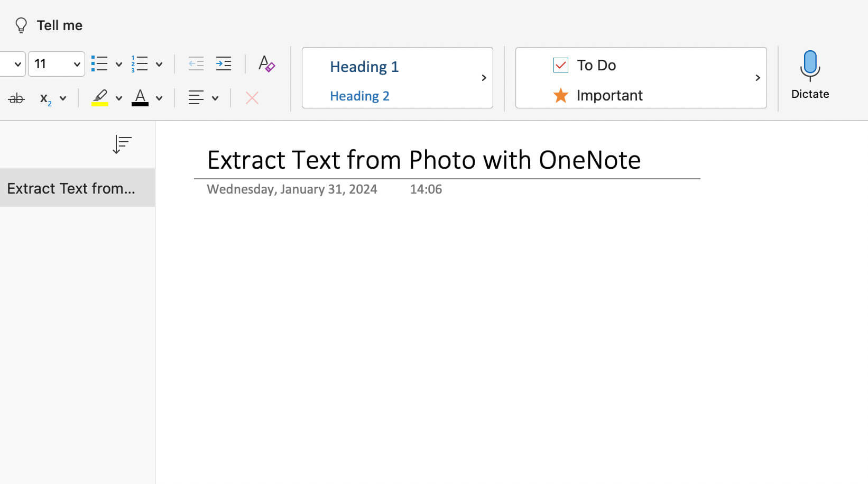Expand the numbering style dropdown arrow
This screenshot has height=484, width=868.
(159, 65)
